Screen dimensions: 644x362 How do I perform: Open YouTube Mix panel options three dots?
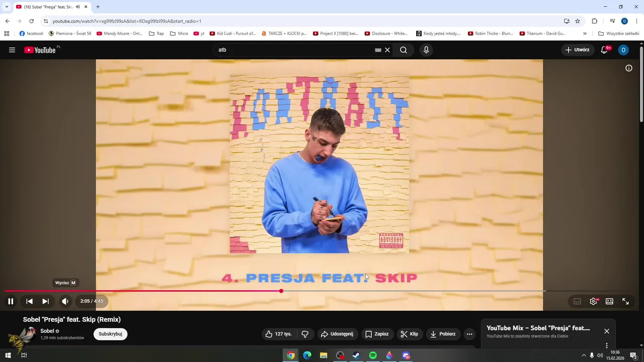click(x=607, y=345)
